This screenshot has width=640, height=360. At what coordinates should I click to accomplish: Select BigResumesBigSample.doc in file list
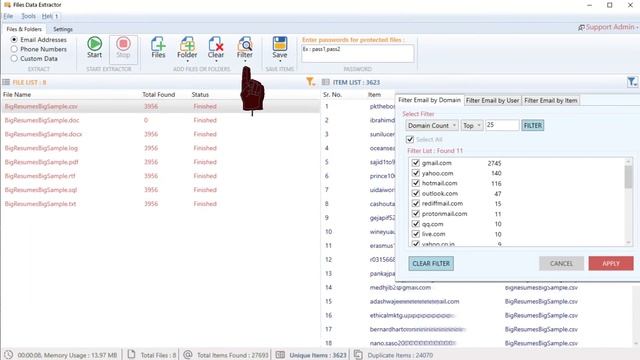[42, 120]
